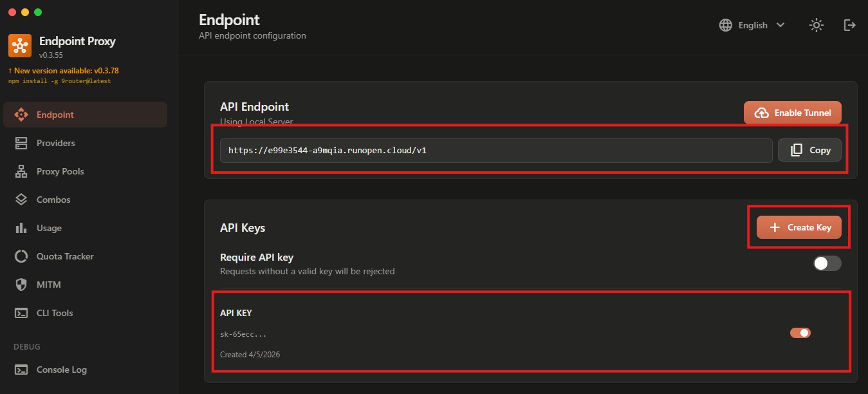Screen dimensions: 868x394
Task: Open the new version v0.3.78 link
Action: (x=63, y=70)
